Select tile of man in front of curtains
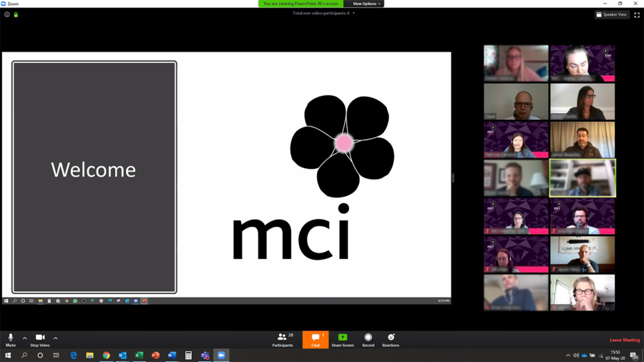This screenshot has height=362, width=644. (582, 140)
